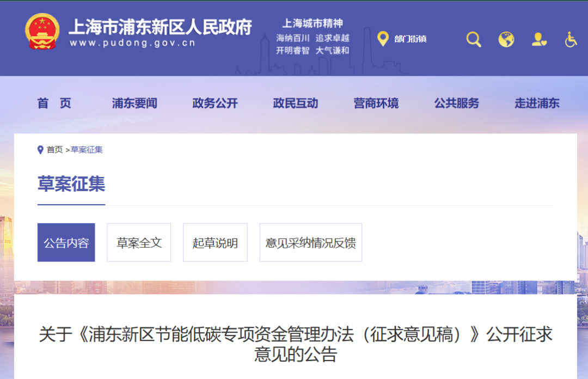
Task: Open 公共服务 navigation menu
Action: (x=457, y=103)
